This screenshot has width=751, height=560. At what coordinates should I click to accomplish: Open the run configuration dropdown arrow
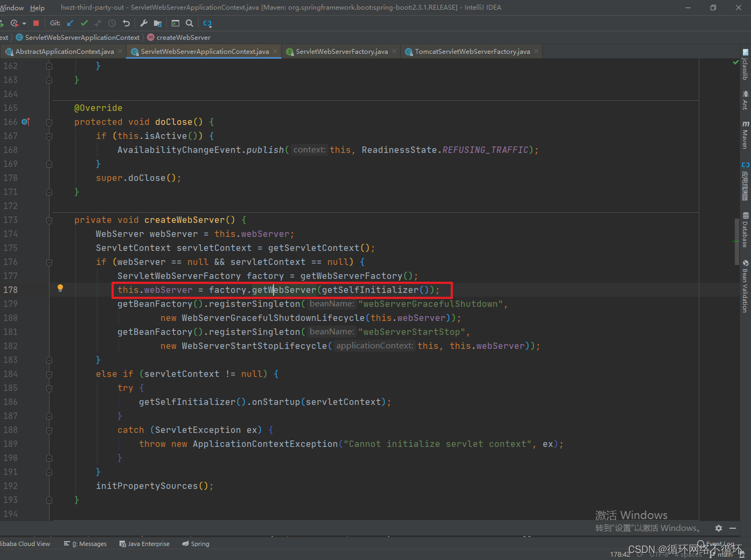(x=24, y=23)
